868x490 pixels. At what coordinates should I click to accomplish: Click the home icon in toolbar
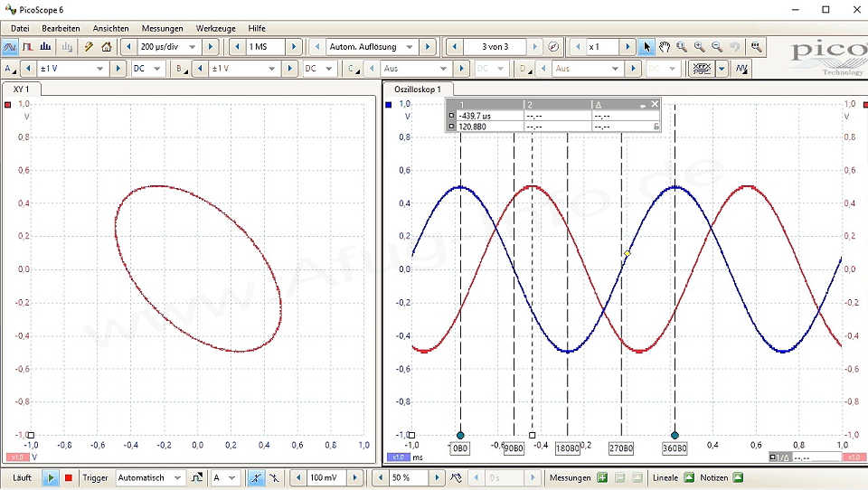pyautogui.click(x=107, y=47)
